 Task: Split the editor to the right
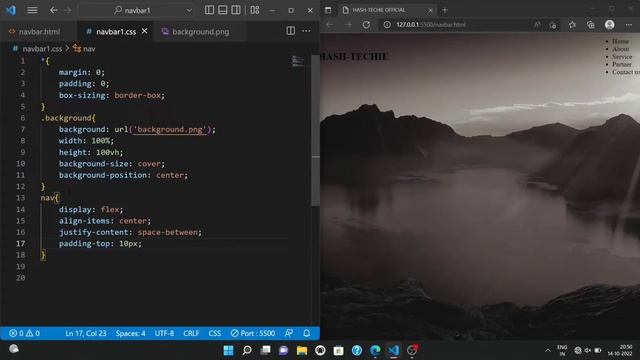(291, 31)
